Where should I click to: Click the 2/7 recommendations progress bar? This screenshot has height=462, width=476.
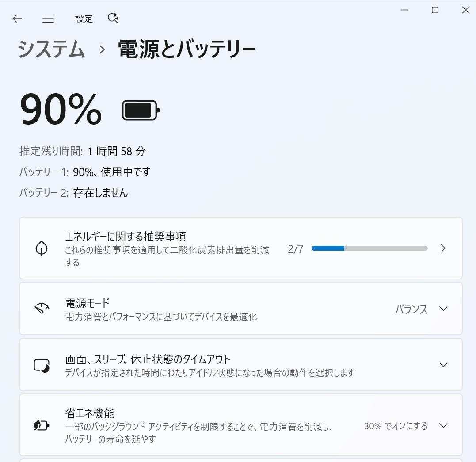click(x=369, y=248)
